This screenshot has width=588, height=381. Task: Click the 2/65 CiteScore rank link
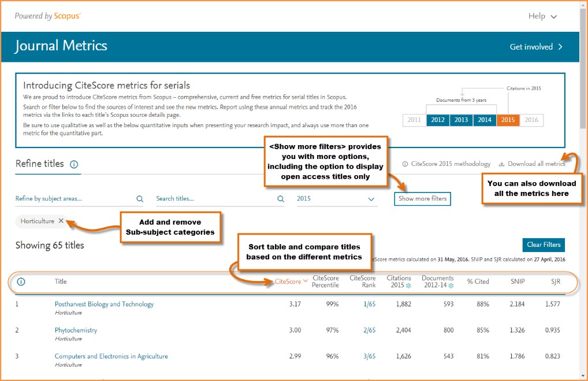[369, 330]
